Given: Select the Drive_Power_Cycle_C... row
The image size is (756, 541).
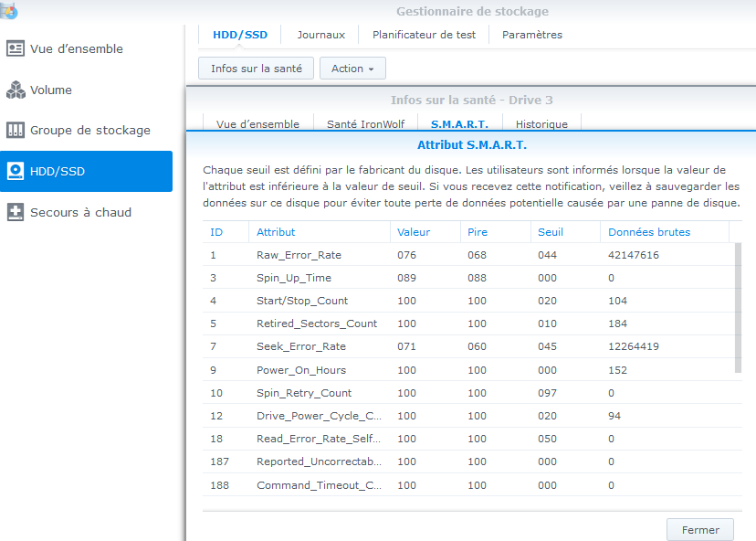Looking at the screenshot, I should [472, 416].
